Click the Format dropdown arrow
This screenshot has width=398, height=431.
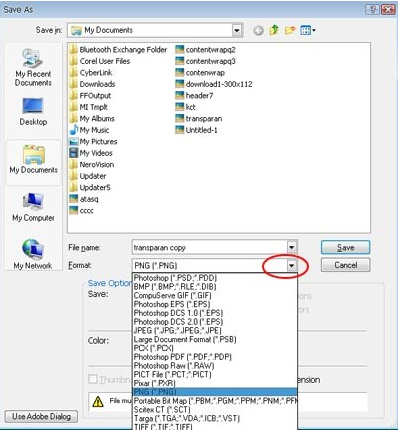[x=291, y=266]
